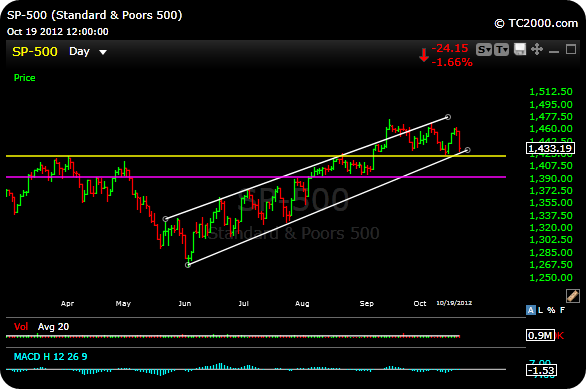
Task: Click the save floppy disk icon
Action: point(520,49)
